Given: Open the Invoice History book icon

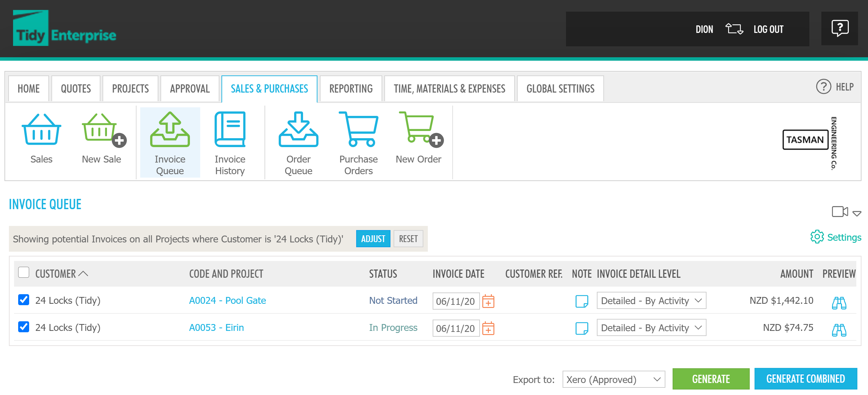Looking at the screenshot, I should pos(230,130).
